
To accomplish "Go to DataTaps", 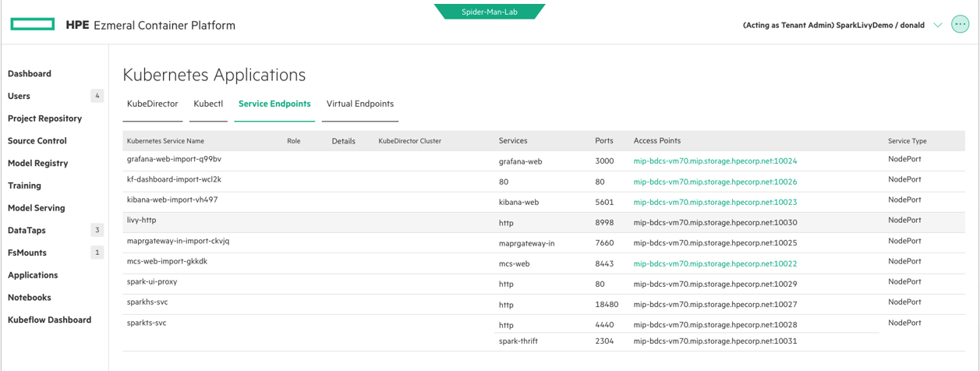I will 27,231.
